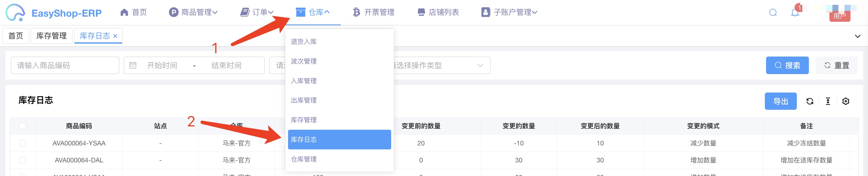Switch to the 库存管理 tab

pyautogui.click(x=52, y=36)
